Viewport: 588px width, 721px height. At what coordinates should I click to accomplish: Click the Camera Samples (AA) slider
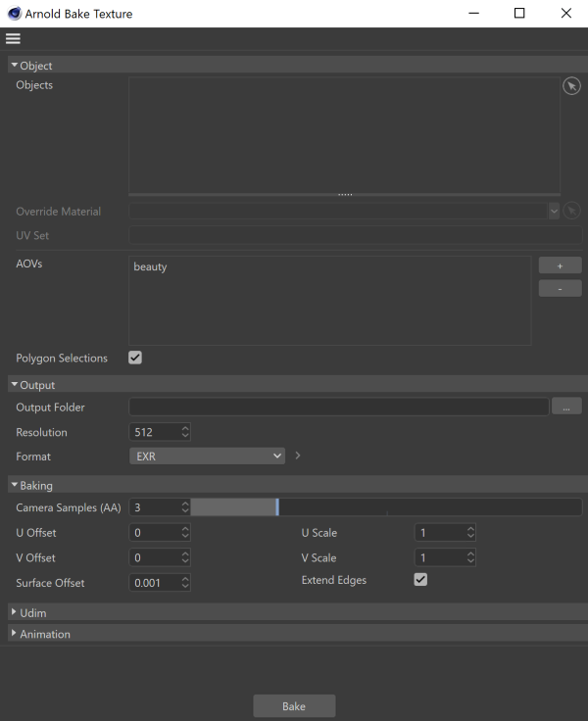point(386,507)
